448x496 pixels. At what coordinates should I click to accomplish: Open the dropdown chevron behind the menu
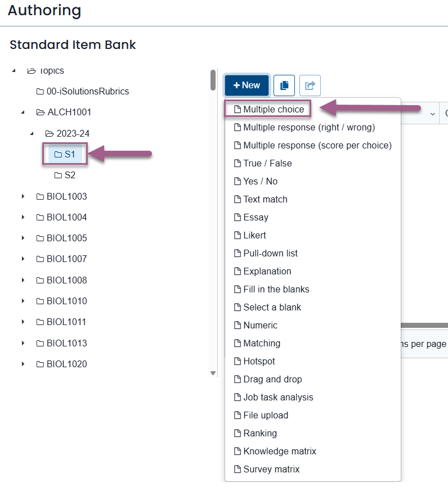click(x=432, y=114)
